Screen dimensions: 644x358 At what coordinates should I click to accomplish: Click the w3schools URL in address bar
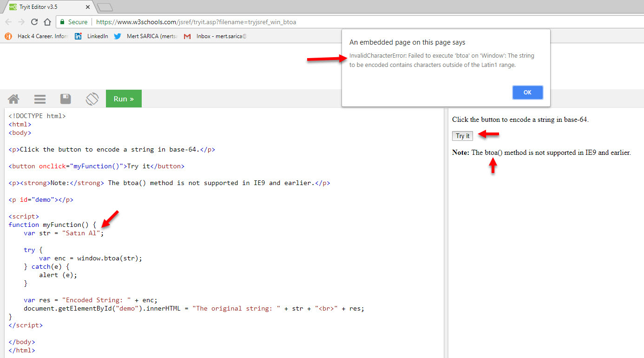(x=196, y=22)
